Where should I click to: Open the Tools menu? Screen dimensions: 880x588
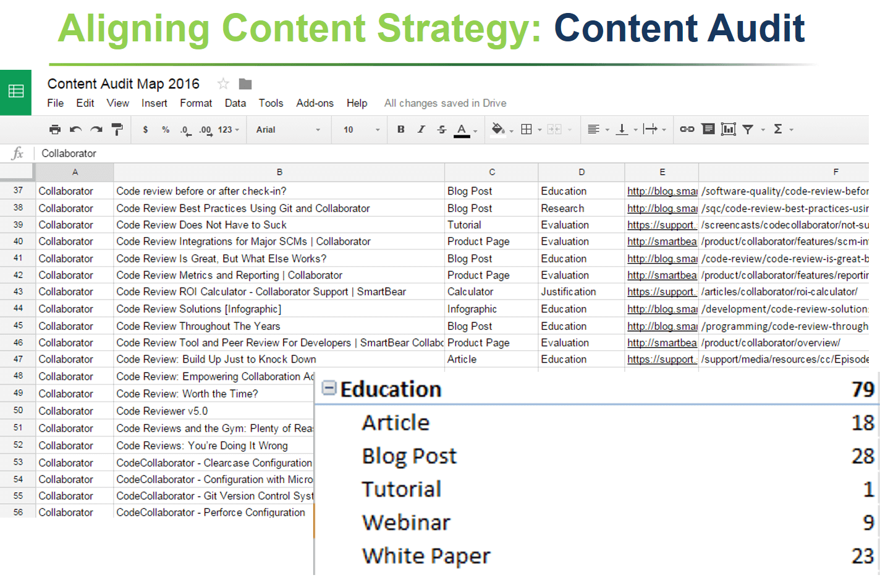coord(271,103)
